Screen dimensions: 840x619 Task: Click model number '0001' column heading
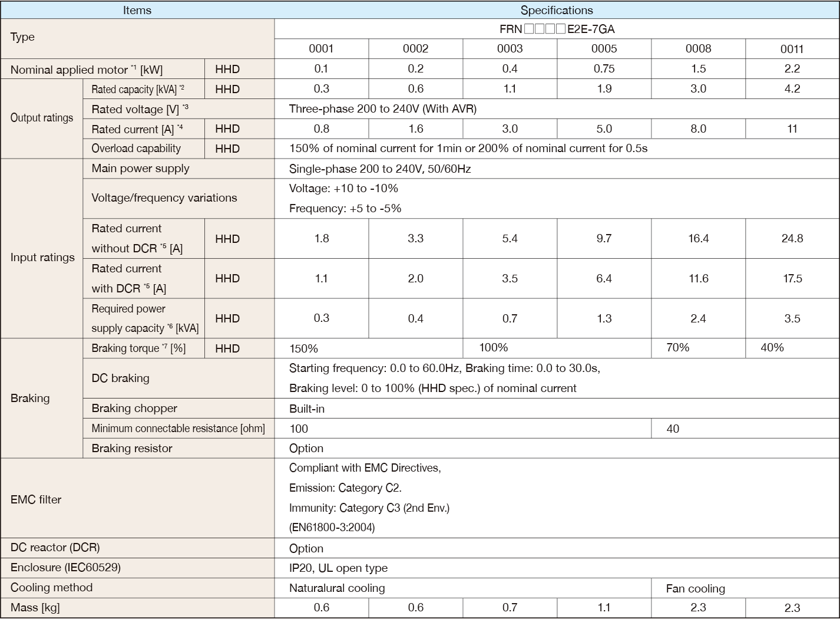point(321,49)
